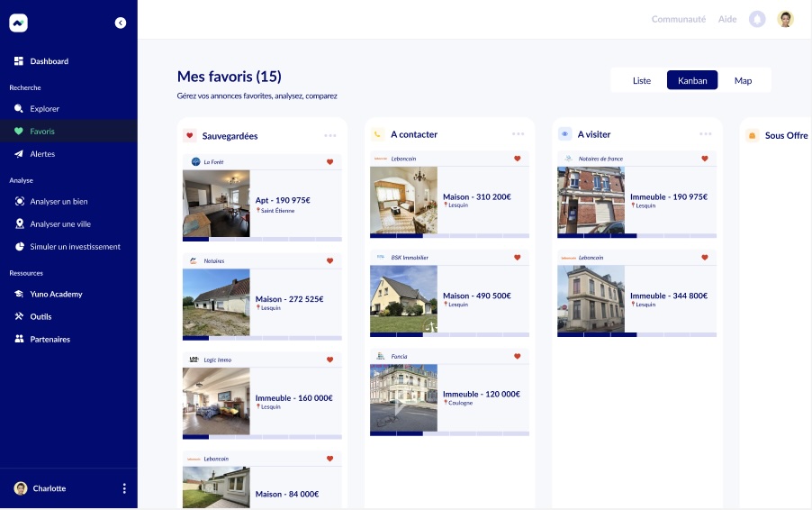812x510 pixels.
Task: Open A contacter column options menu
Action: pyautogui.click(x=518, y=134)
